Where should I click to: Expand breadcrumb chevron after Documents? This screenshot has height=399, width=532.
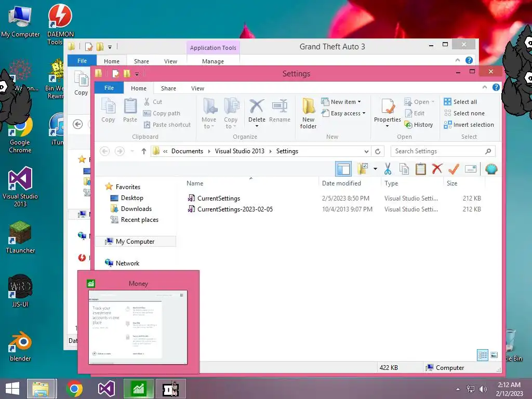point(209,151)
